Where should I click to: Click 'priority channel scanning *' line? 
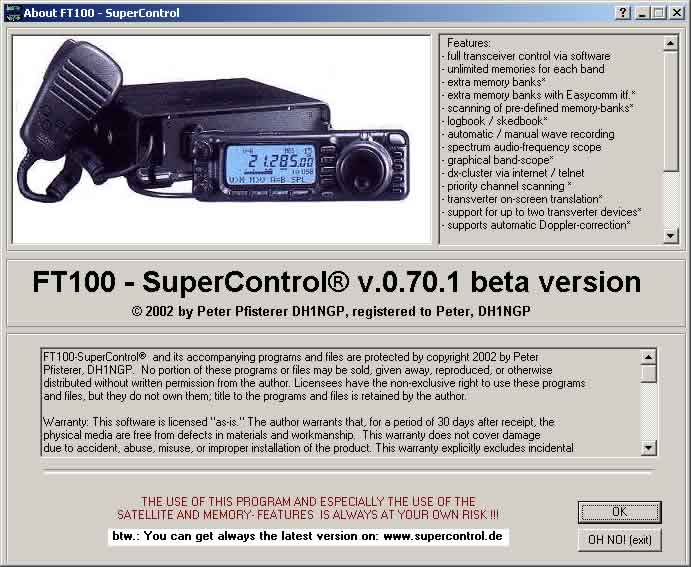[x=509, y=186]
